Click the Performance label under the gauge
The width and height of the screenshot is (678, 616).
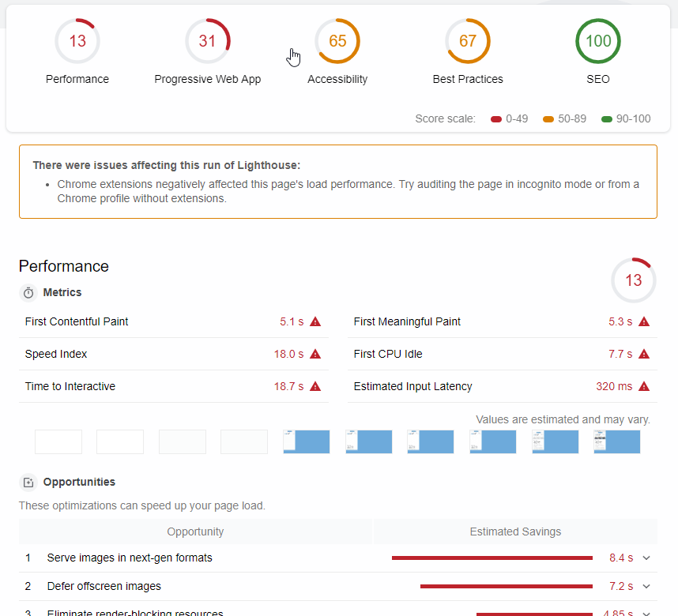point(77,79)
